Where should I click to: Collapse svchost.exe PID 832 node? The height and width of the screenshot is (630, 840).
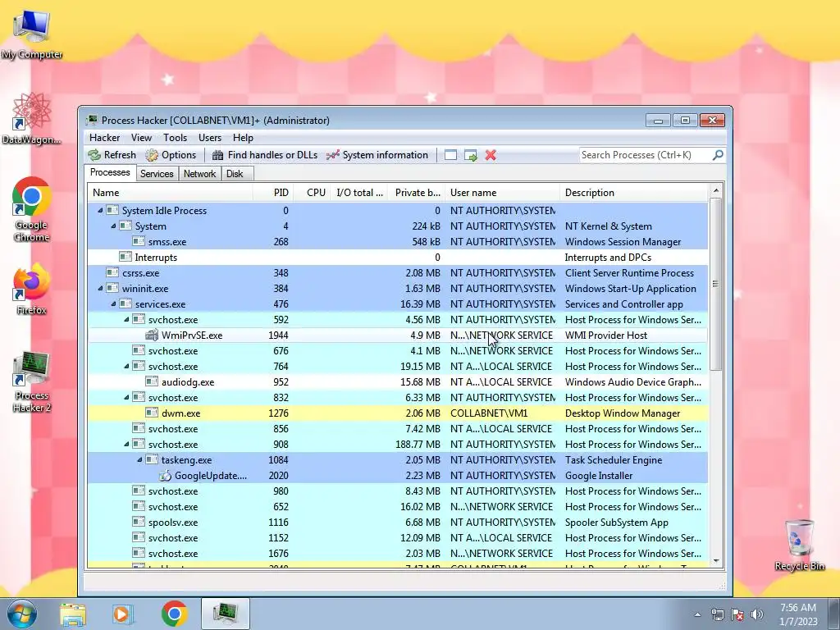[x=126, y=398]
